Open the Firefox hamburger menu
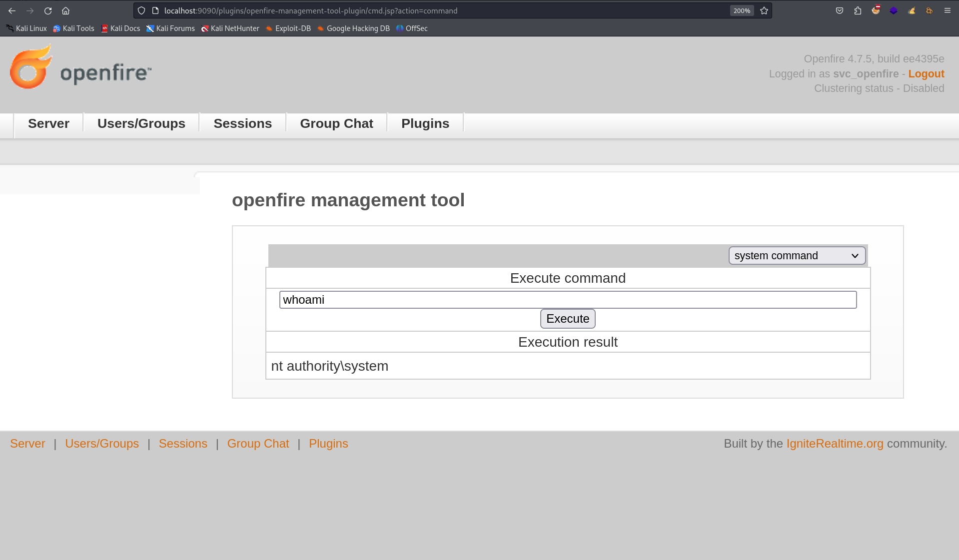959x560 pixels. click(947, 10)
